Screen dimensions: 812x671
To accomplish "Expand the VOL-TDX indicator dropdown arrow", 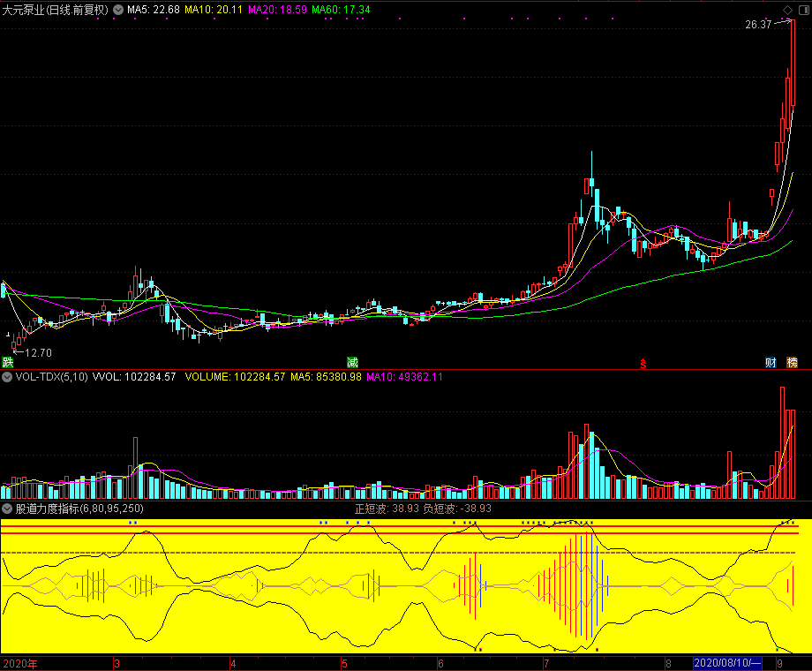I will (x=7, y=377).
